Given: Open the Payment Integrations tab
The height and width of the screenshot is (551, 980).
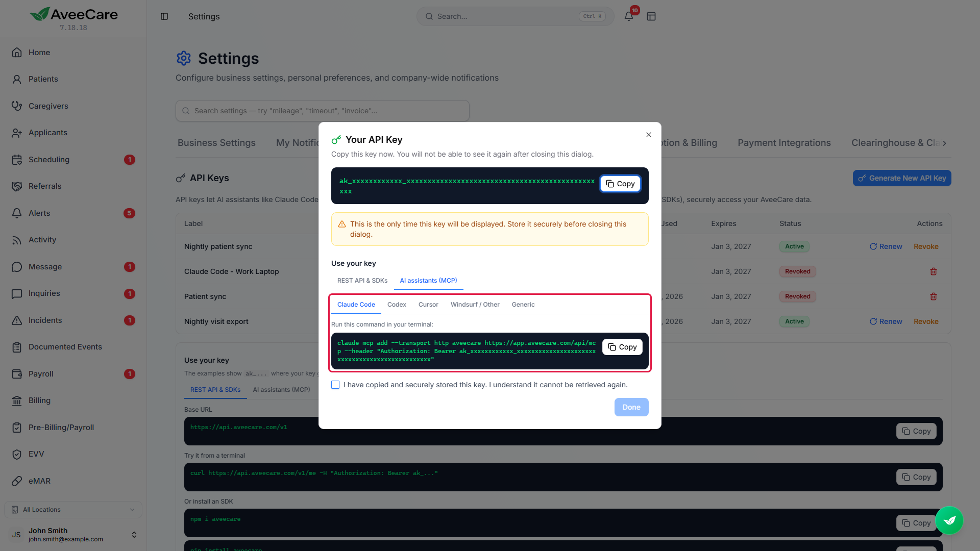Looking at the screenshot, I should [x=784, y=143].
